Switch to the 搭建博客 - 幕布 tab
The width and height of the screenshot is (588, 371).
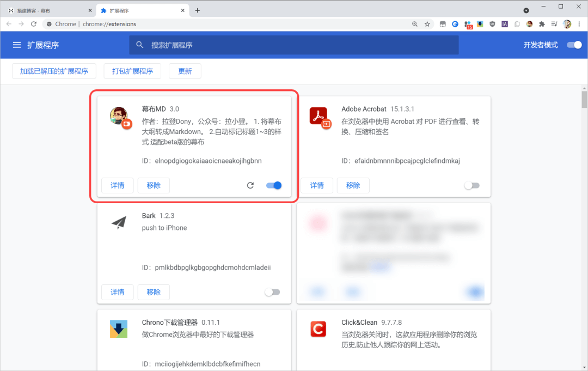(49, 10)
